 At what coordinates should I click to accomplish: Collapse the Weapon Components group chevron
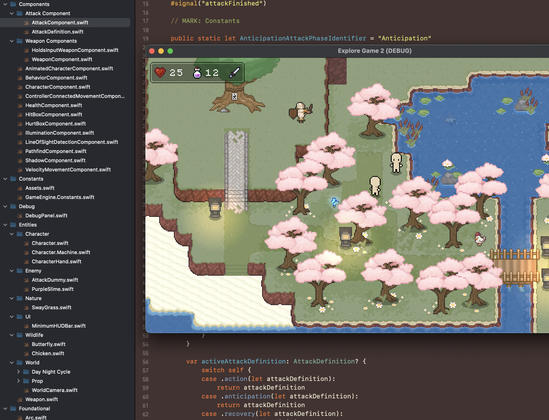point(12,41)
